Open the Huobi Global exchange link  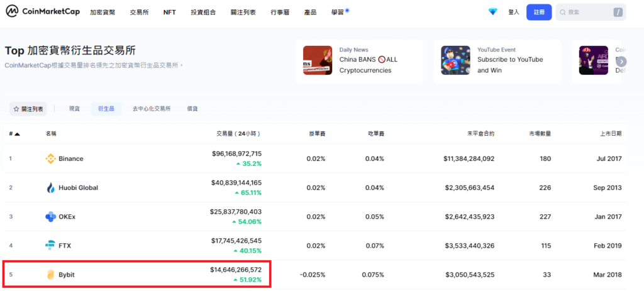(x=78, y=187)
